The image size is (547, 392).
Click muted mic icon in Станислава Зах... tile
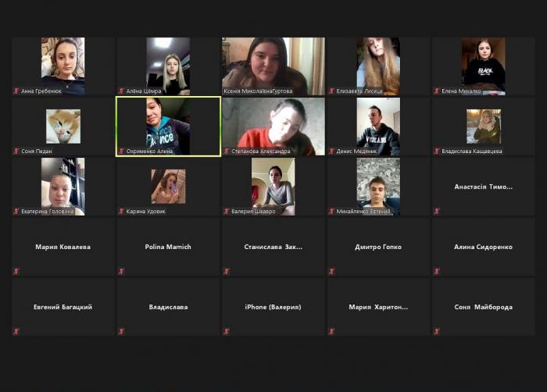227,271
